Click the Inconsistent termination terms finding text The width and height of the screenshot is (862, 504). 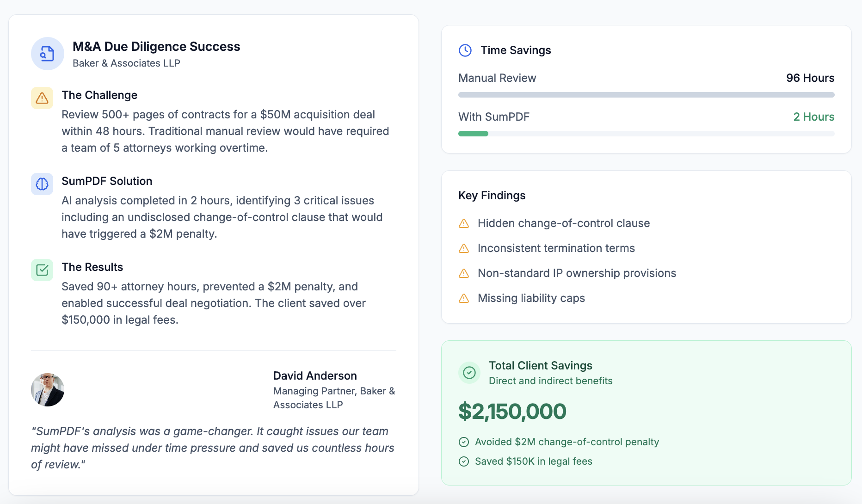pyautogui.click(x=556, y=248)
